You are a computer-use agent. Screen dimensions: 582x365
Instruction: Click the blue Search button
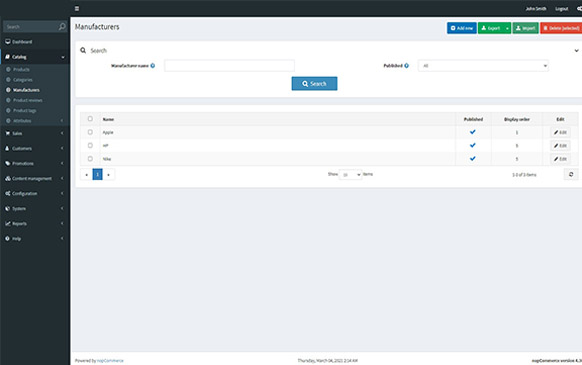[x=314, y=84]
